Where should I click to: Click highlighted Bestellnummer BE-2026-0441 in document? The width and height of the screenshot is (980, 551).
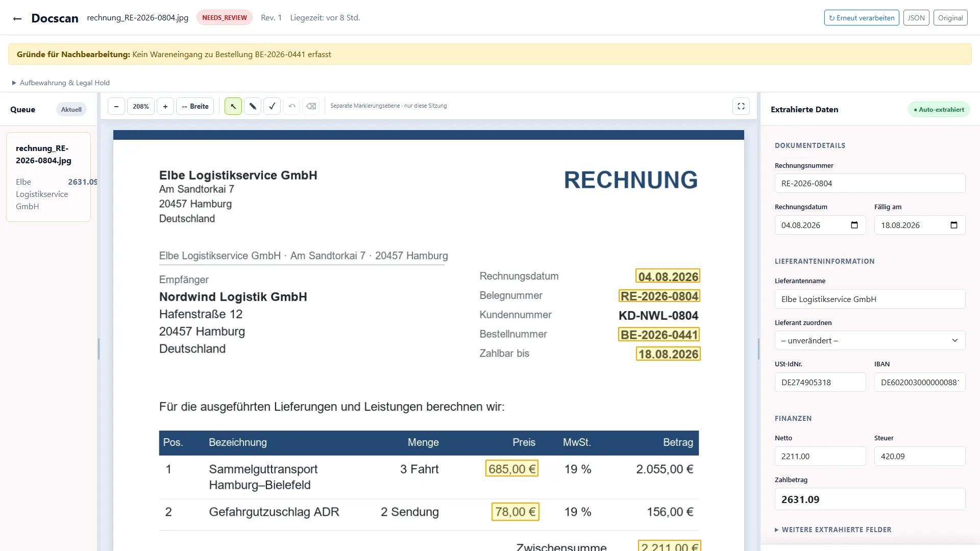[659, 335]
